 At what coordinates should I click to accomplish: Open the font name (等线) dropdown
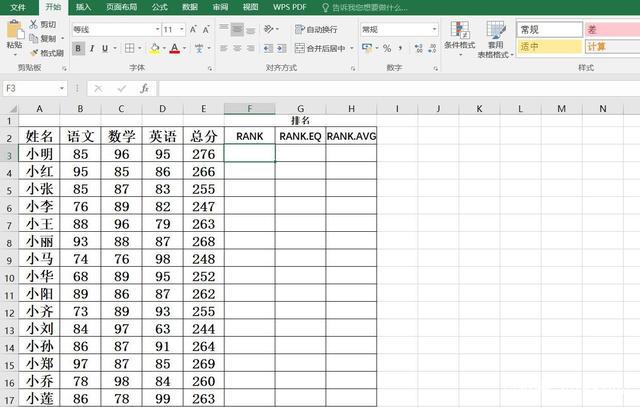[x=157, y=29]
